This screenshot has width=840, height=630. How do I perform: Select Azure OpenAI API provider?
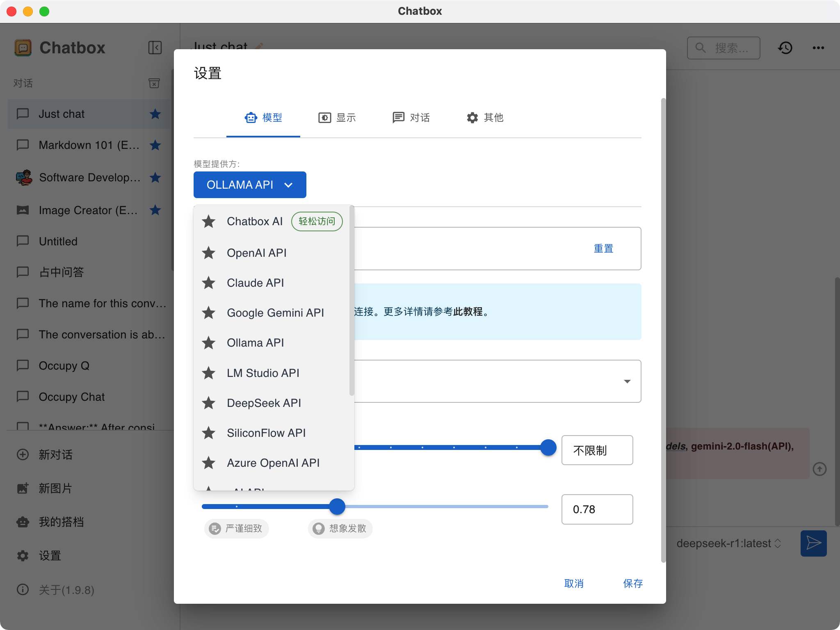pyautogui.click(x=272, y=463)
